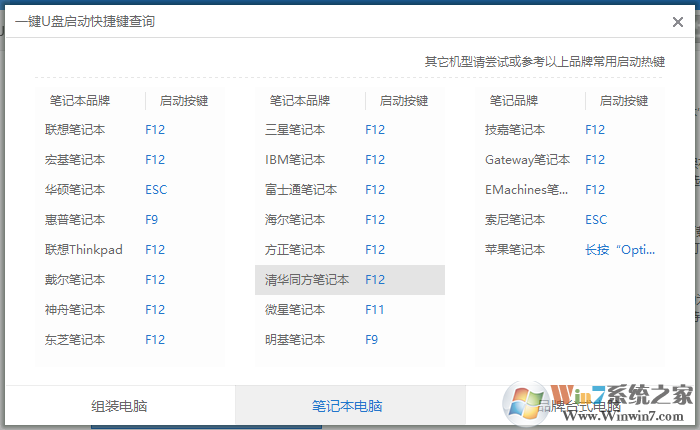Select the 富士通笔记本 row
This screenshot has width=700, height=430.
350,189
